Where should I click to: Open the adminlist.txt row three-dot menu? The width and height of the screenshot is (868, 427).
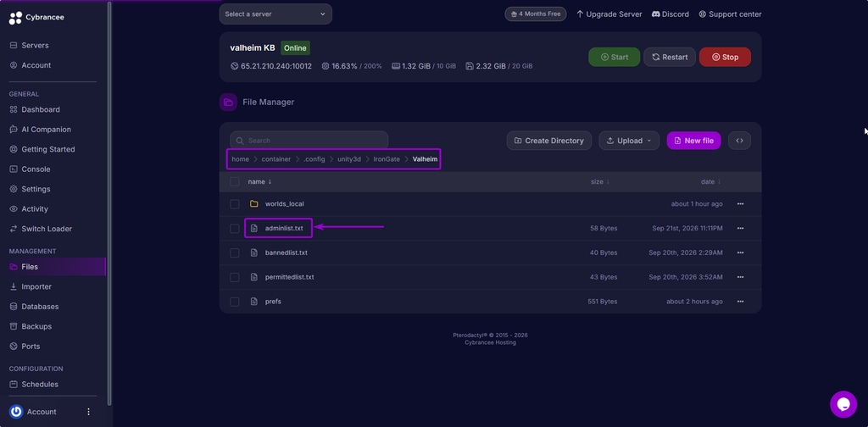tap(740, 229)
